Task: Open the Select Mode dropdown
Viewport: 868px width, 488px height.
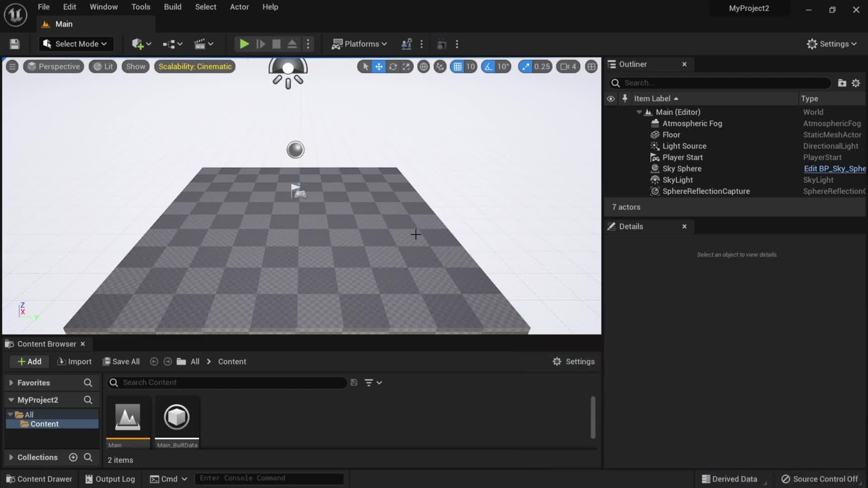Action: point(76,44)
